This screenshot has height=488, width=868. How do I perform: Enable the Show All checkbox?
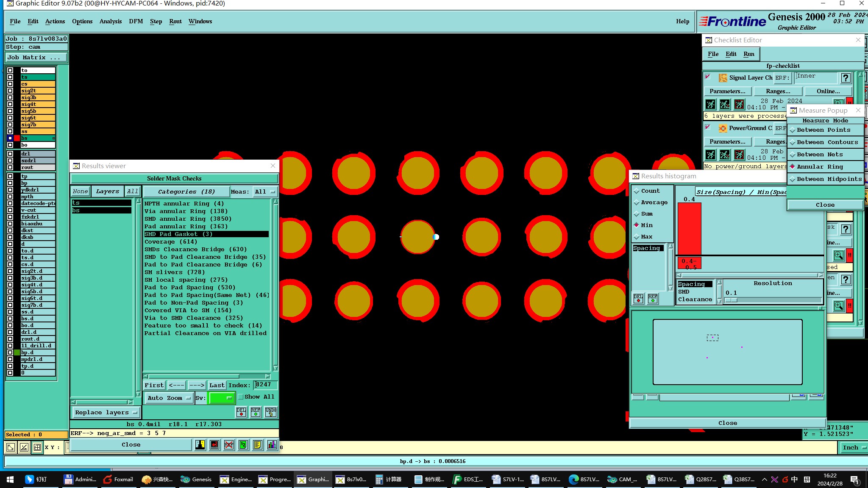241,397
